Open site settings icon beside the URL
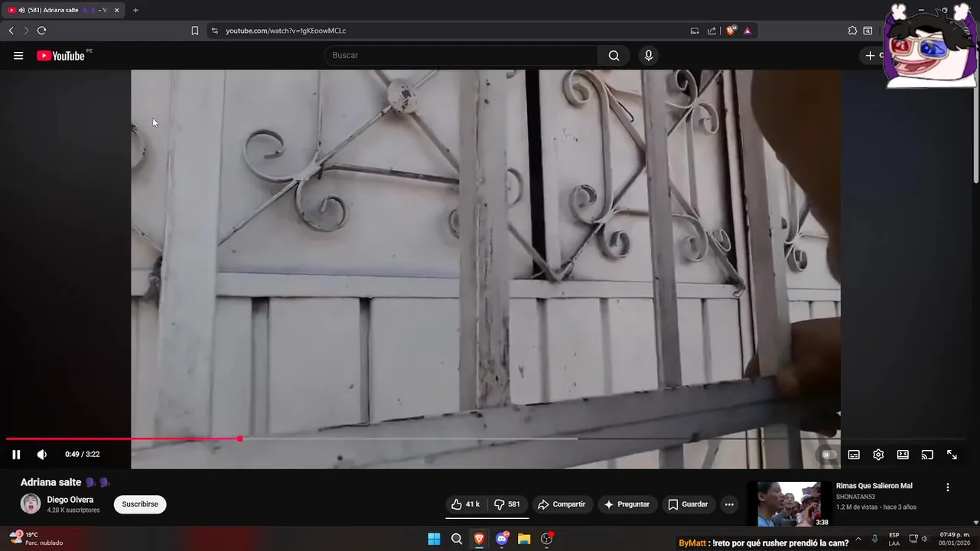Viewport: 980px width, 551px height. (x=214, y=31)
